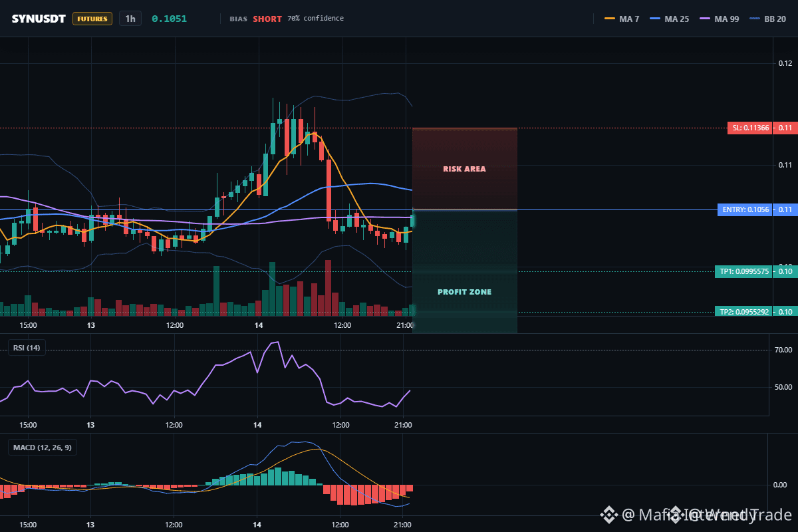Click the 0.12 price axis label
The width and height of the screenshot is (798, 532).
coord(785,63)
